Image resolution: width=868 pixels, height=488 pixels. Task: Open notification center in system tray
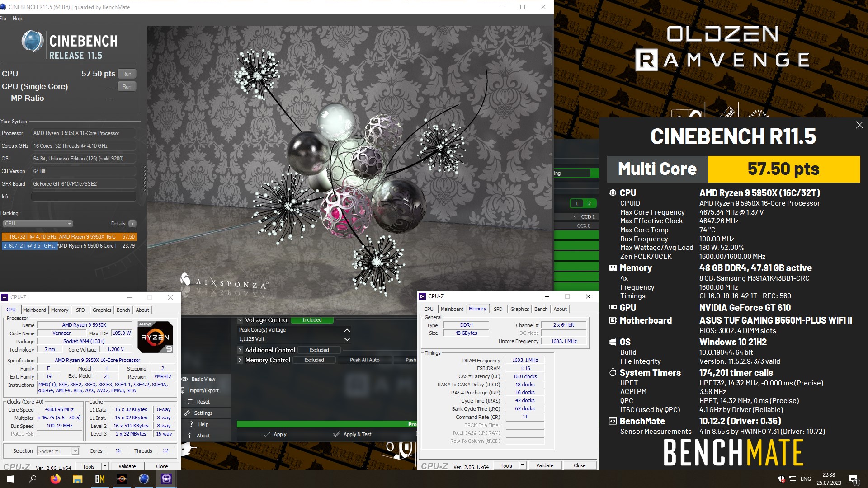pyautogui.click(x=854, y=479)
